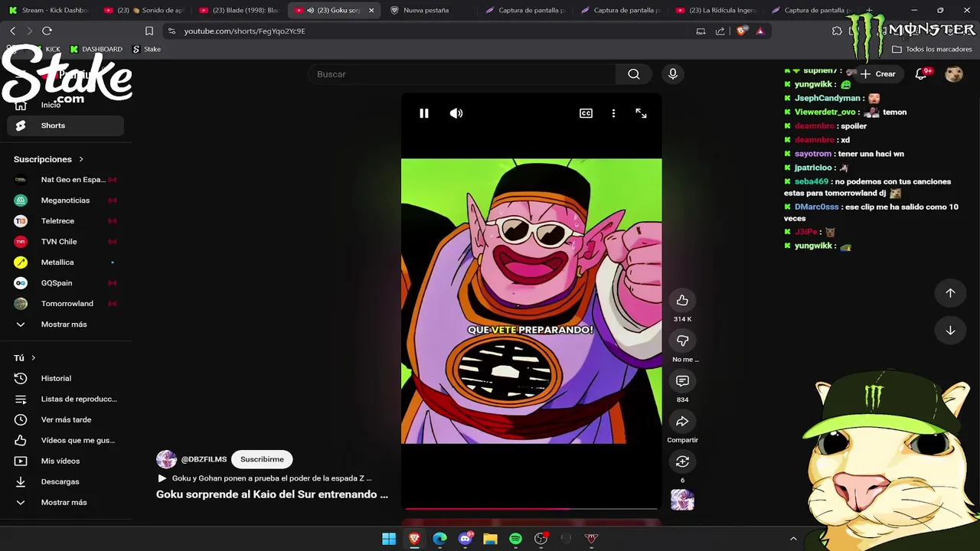Viewport: 980px width, 551px height.
Task: Open the @DBZFILMS channel link
Action: click(x=204, y=459)
